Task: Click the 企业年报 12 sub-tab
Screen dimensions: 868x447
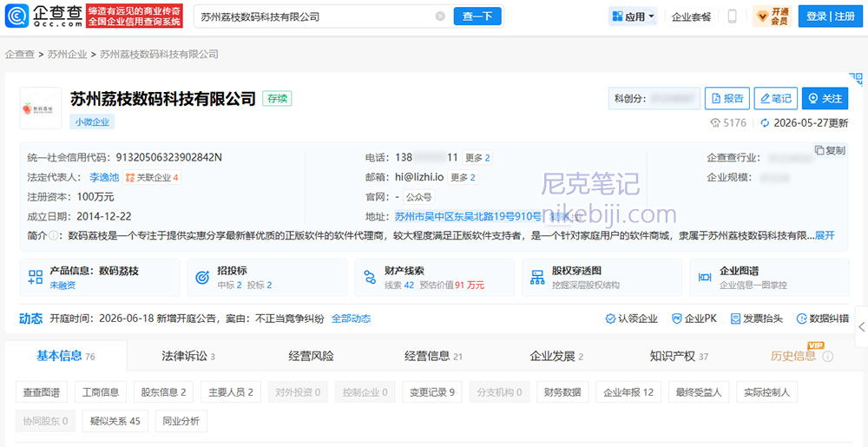Action: pyautogui.click(x=628, y=392)
